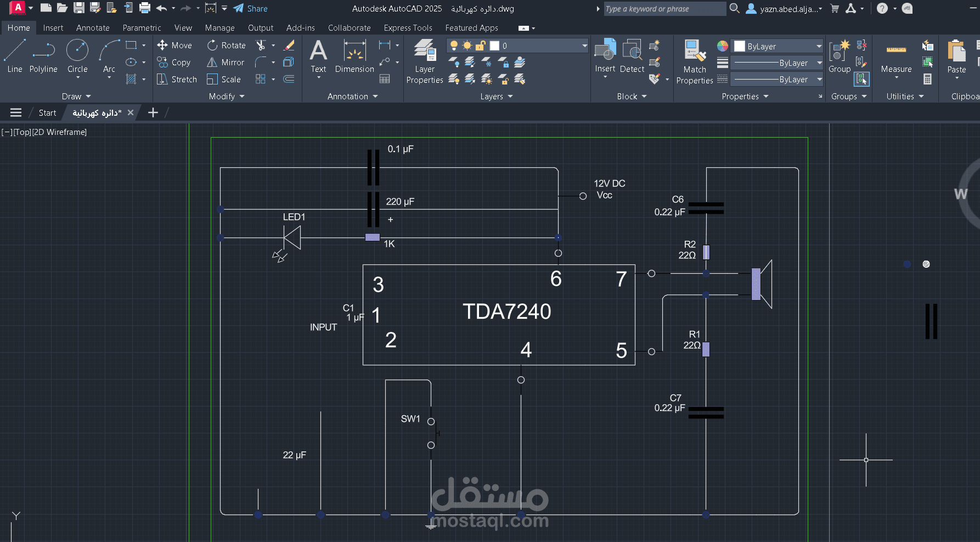The height and width of the screenshot is (542, 980).
Task: Open the linetype ByLayer dropdown
Action: 778,79
